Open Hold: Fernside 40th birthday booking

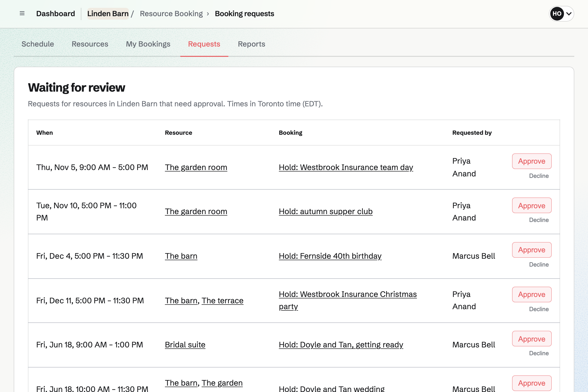click(330, 256)
